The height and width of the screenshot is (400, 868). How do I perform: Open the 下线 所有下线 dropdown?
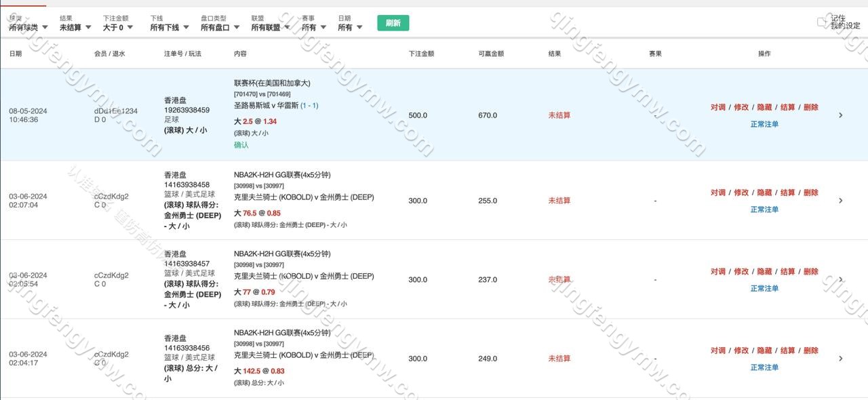coord(169,27)
